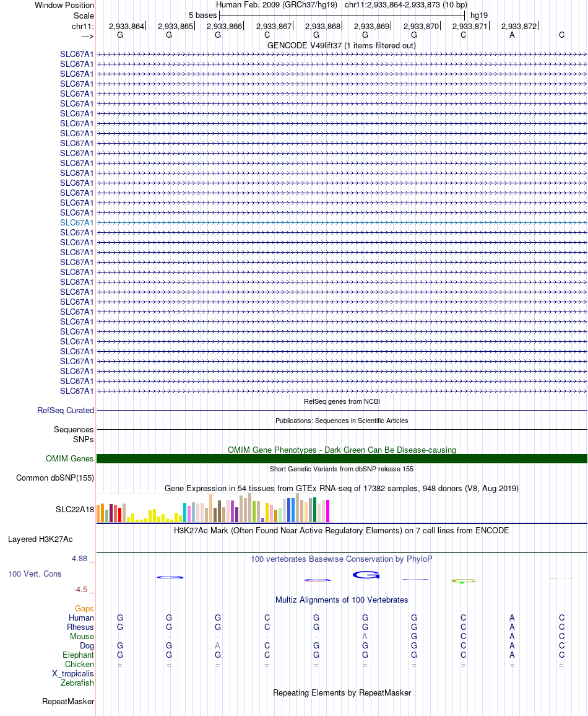Click the PhyloP upper limit value 4.88

click(x=79, y=559)
